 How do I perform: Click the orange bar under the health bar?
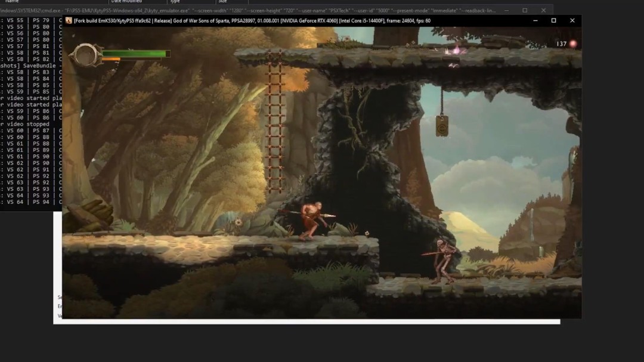coord(111,59)
